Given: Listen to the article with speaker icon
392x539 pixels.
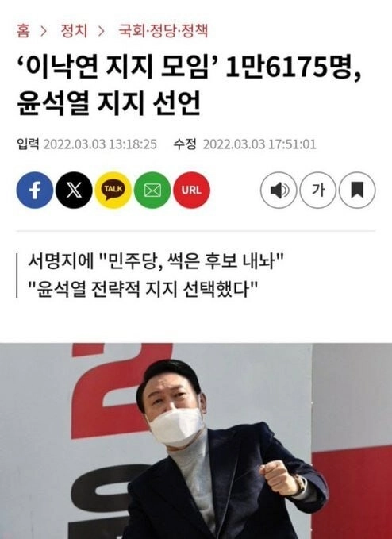Looking at the screenshot, I should pos(279,190).
